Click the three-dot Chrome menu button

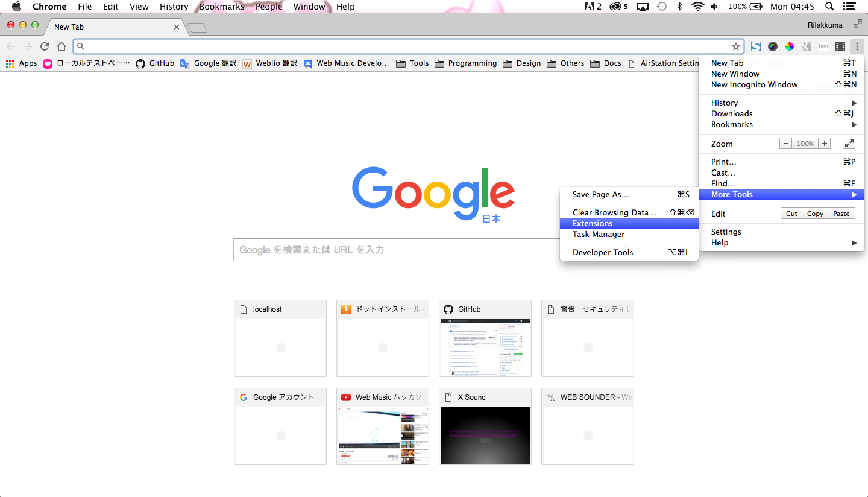tap(857, 46)
